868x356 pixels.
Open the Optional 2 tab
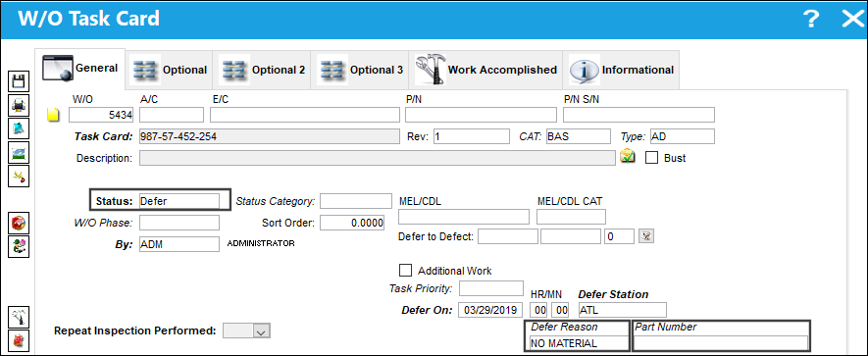(x=263, y=70)
